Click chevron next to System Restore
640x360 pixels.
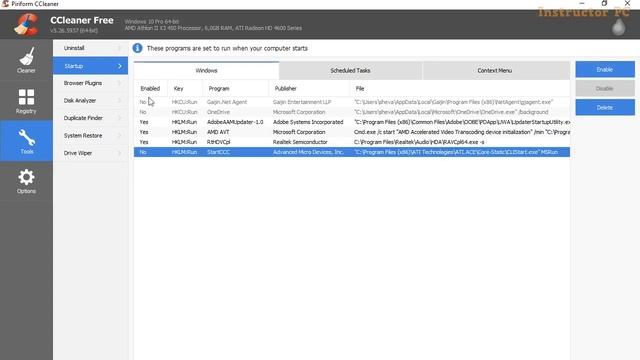coord(120,136)
